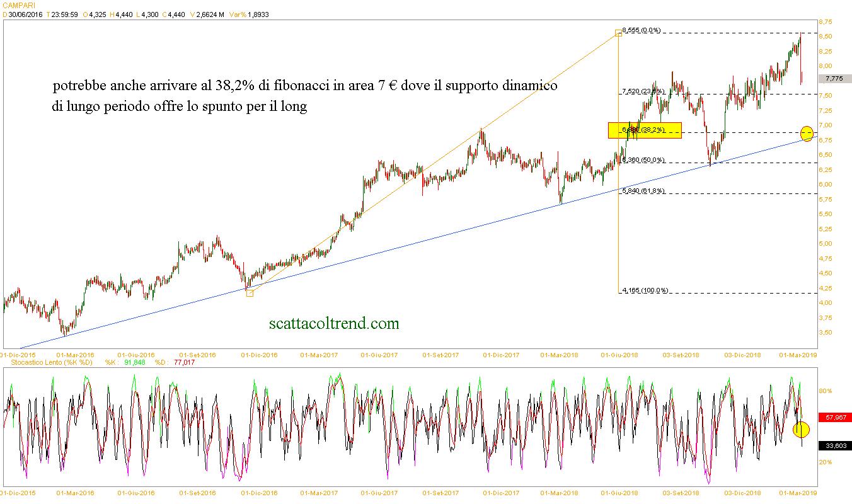Click the time value 23:59:59
The width and height of the screenshot is (852, 504).
point(64,14)
